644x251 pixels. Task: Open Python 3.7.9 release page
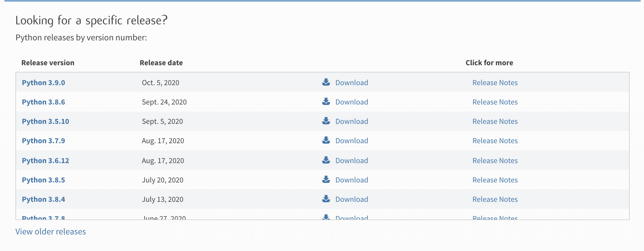click(43, 141)
